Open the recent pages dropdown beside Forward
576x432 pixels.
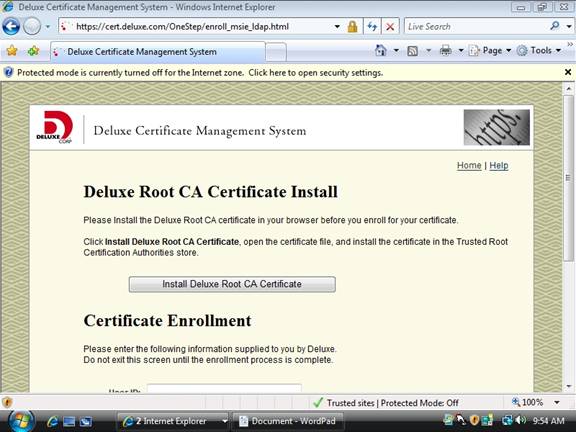click(48, 27)
